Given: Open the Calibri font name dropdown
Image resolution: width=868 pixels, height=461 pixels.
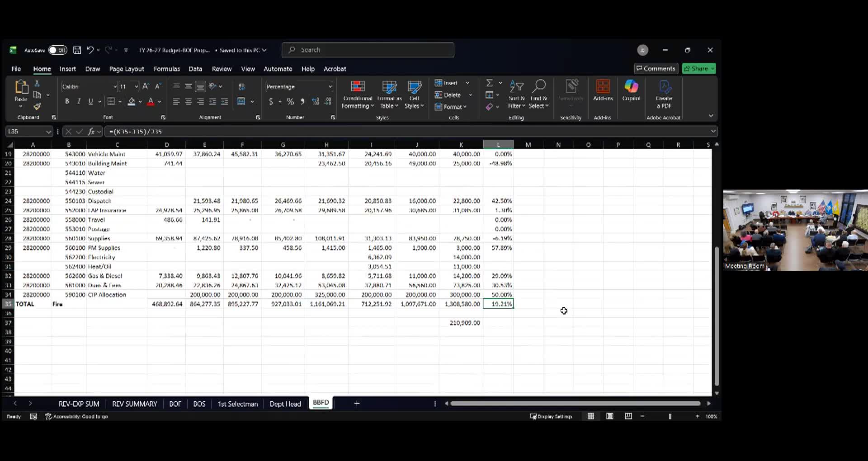Looking at the screenshot, I should [115, 87].
